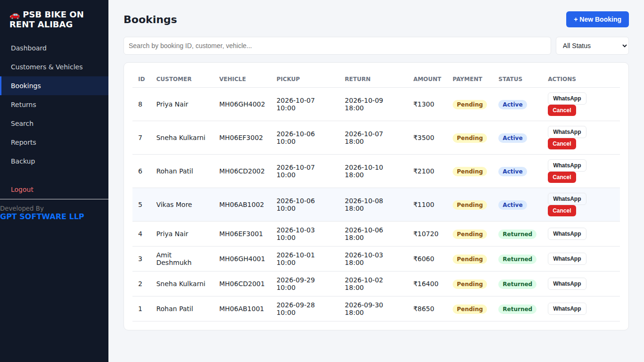Send WhatsApp for booking 2 vehicle MH06CD2001
Screen dimensions: 644x362
pos(567,284)
